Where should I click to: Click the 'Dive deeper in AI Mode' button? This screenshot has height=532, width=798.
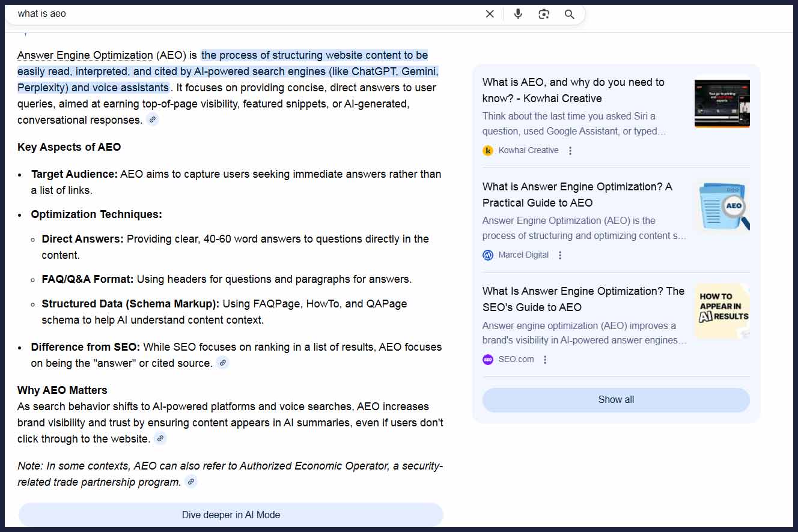231,515
